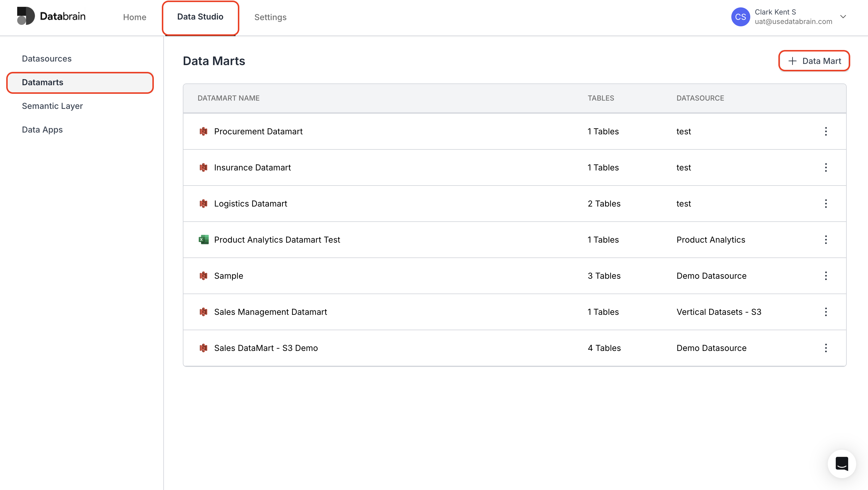Open options for Sales DataMart - S3 Demo
This screenshot has width=868, height=490.
(825, 348)
